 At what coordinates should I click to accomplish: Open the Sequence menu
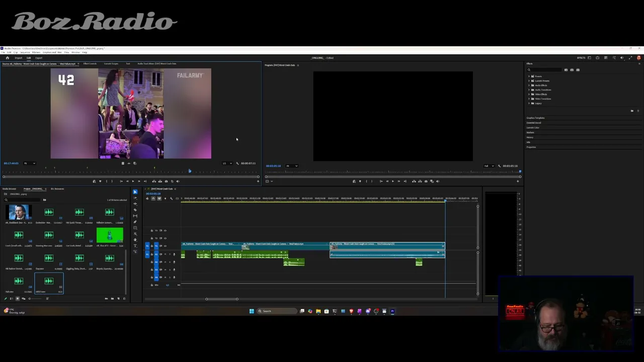point(25,52)
